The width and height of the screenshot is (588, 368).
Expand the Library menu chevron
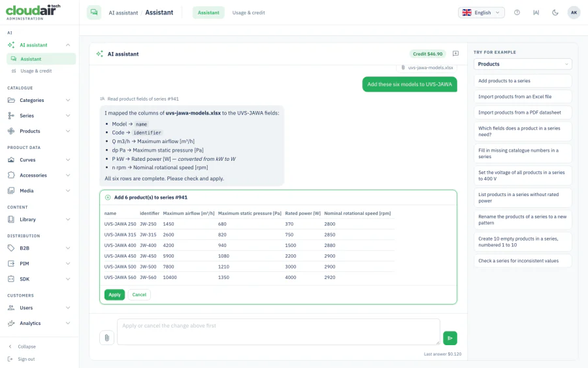tap(68, 220)
